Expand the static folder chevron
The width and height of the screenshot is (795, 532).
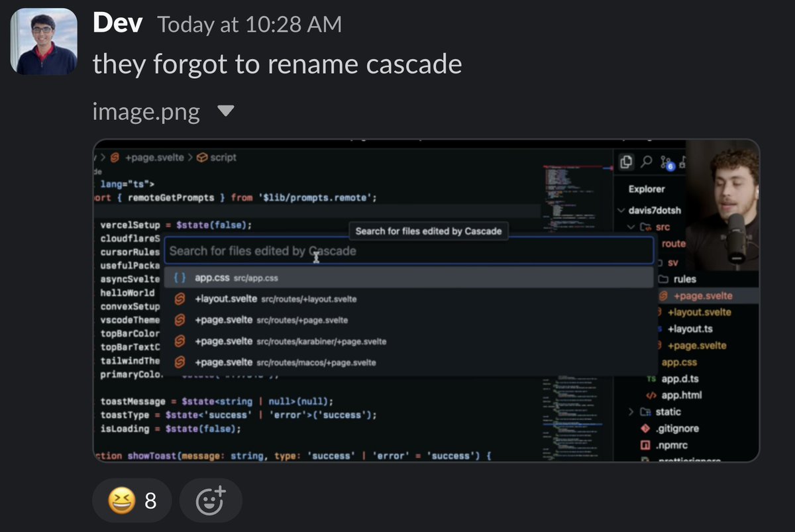click(631, 412)
